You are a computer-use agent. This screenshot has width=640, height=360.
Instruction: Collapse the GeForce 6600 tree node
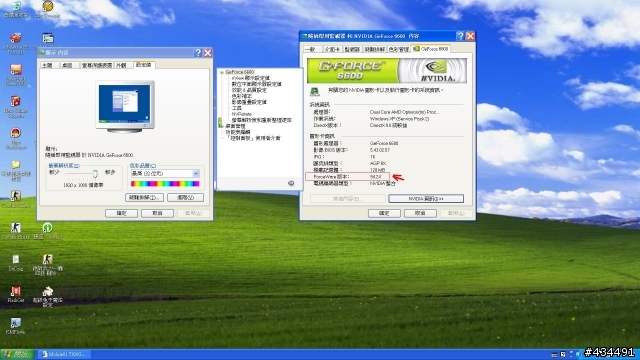coord(222,72)
